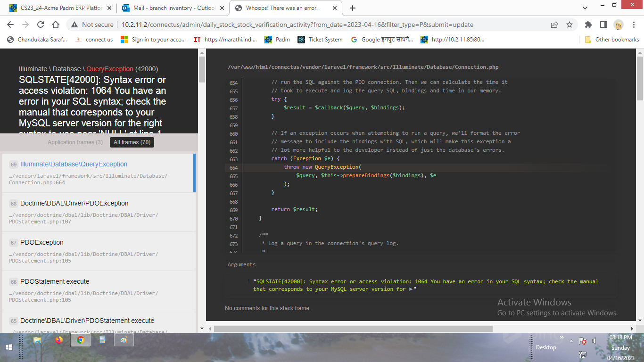
Task: Open File Explorer from the taskbar
Action: click(37, 340)
